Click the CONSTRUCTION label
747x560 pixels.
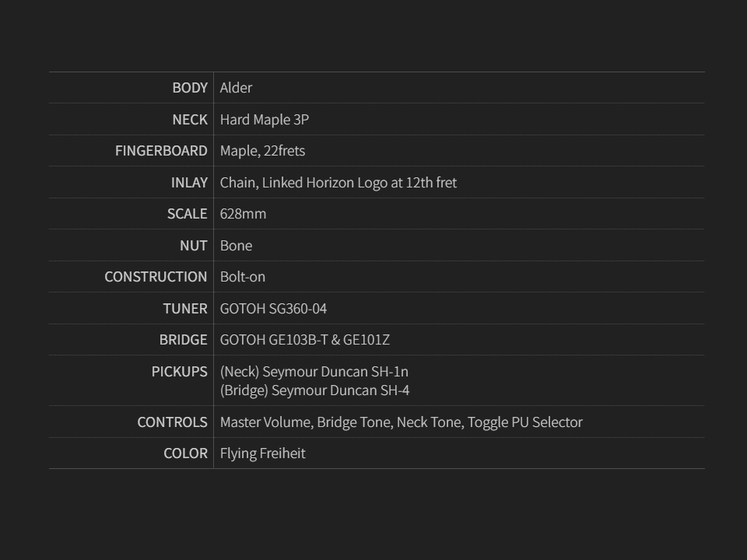pos(156,277)
